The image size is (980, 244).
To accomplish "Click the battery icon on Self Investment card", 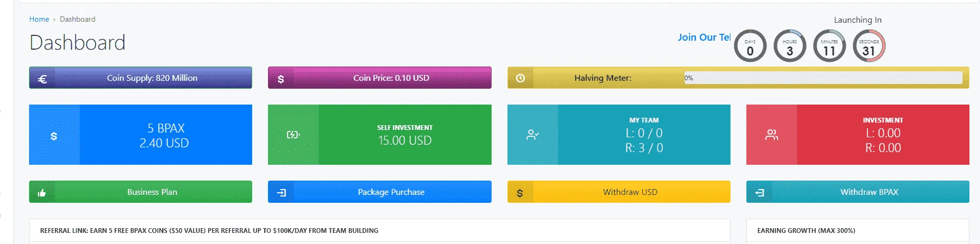I will pyautogui.click(x=293, y=135).
